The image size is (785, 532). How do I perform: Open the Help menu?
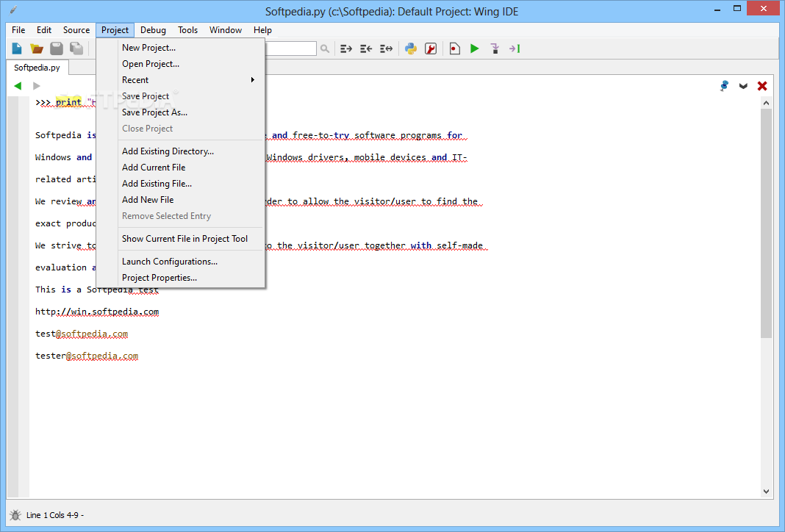point(263,30)
